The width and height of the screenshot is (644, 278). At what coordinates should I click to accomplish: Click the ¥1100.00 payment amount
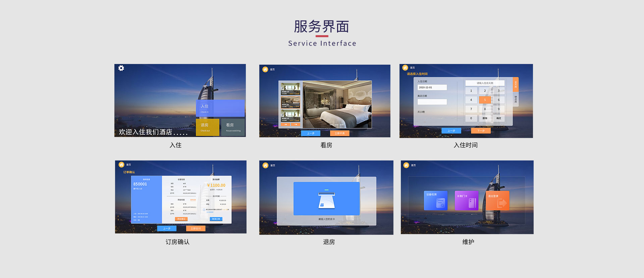click(216, 185)
